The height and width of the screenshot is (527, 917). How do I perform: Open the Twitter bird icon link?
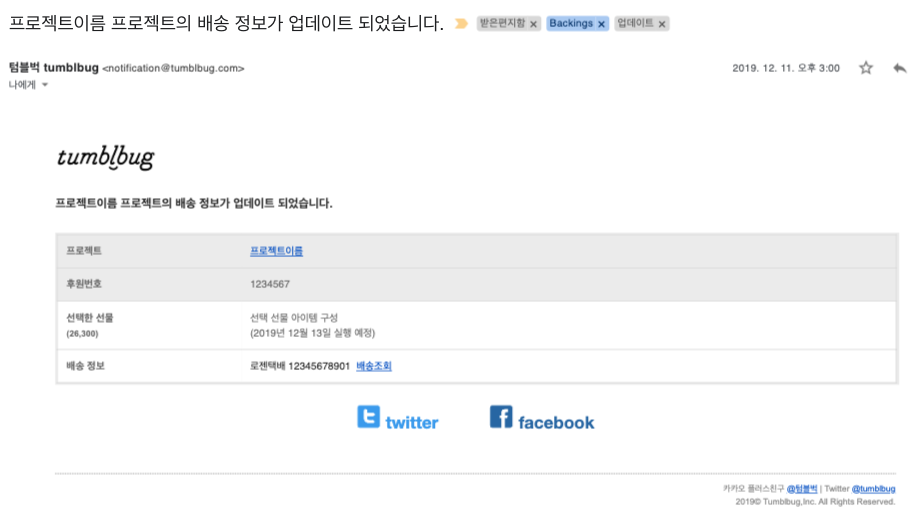point(369,417)
